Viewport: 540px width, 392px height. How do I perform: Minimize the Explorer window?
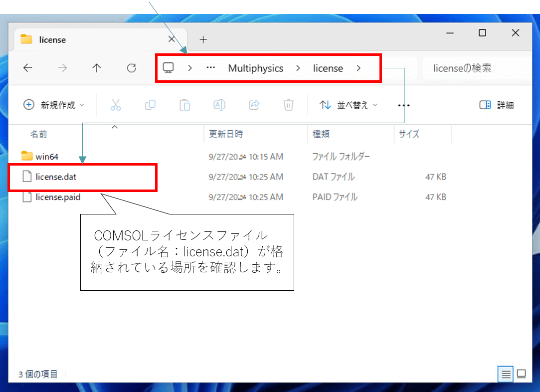click(x=450, y=33)
